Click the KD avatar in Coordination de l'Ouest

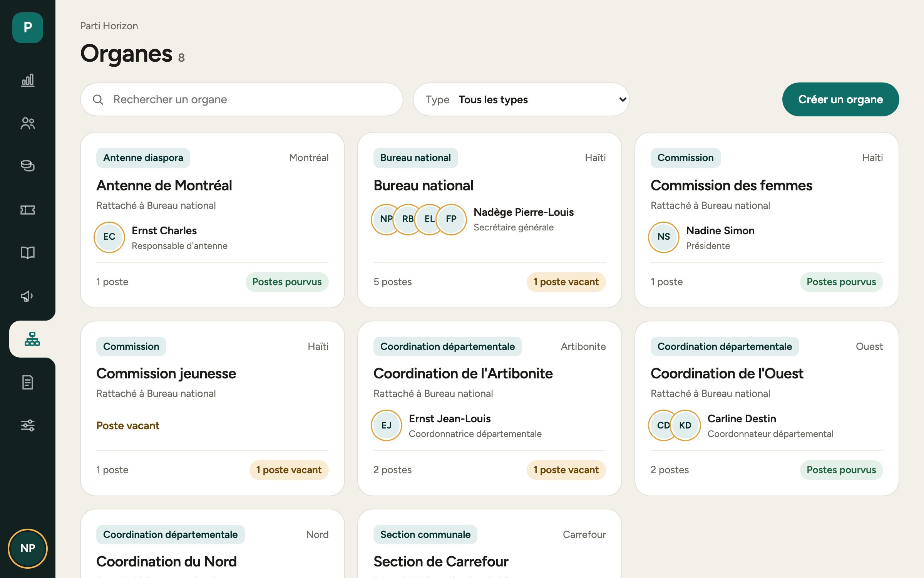685,425
